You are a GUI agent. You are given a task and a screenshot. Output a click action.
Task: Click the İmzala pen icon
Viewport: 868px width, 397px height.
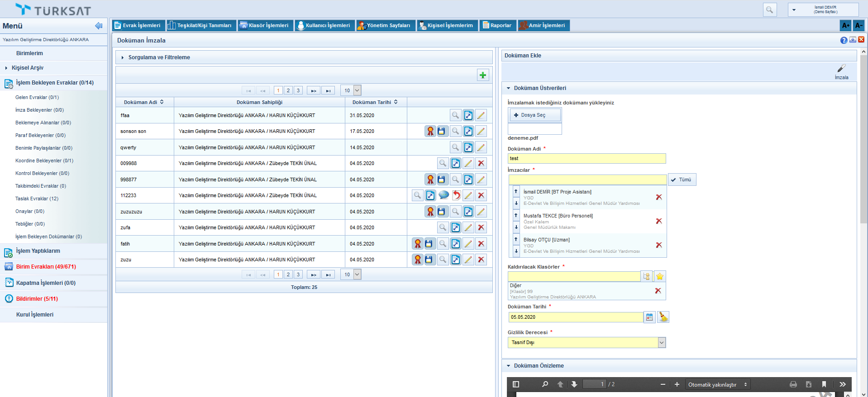[x=841, y=69]
